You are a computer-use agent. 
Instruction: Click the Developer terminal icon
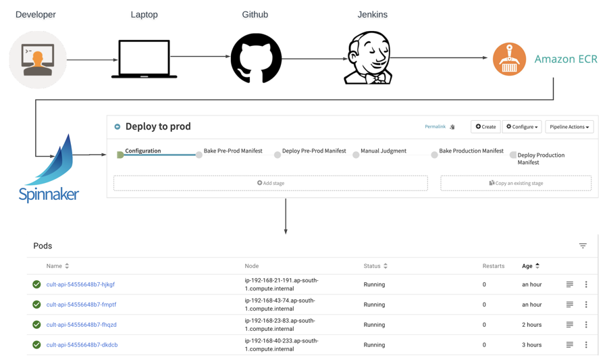pos(38,60)
